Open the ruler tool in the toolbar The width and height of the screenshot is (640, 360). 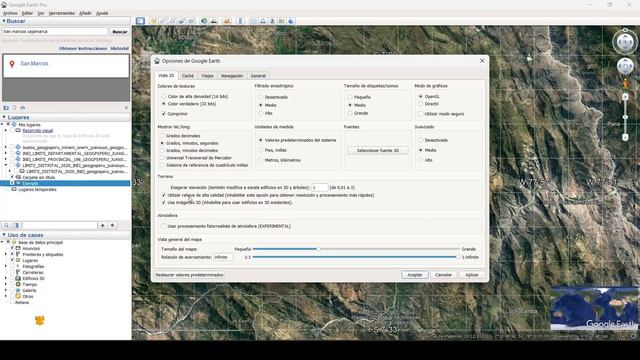pyautogui.click(x=240, y=21)
